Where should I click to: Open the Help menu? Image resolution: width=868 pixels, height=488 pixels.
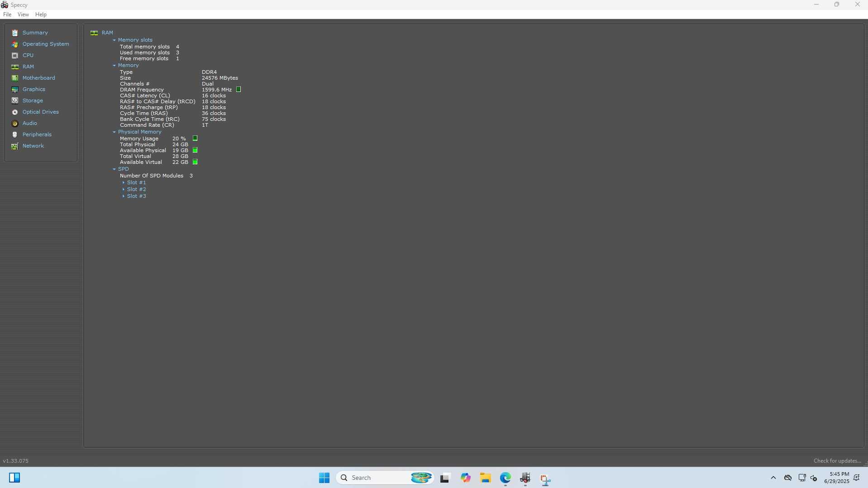point(41,14)
